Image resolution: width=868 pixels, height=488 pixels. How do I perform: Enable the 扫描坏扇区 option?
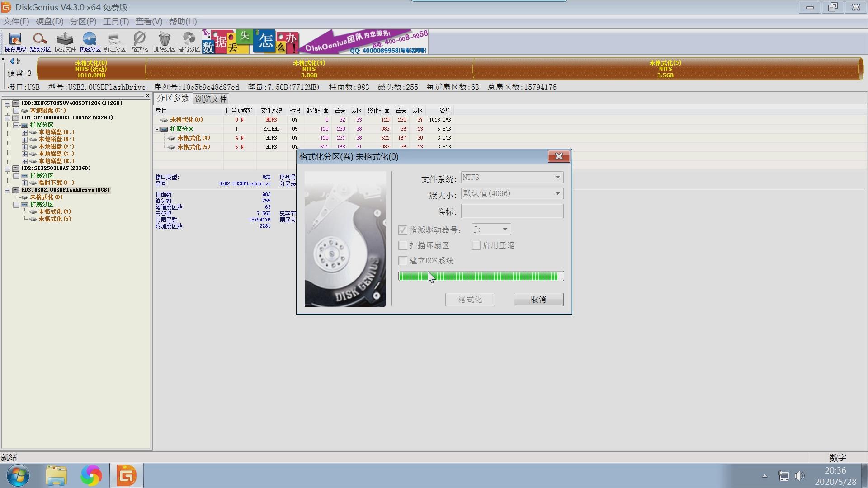point(402,245)
